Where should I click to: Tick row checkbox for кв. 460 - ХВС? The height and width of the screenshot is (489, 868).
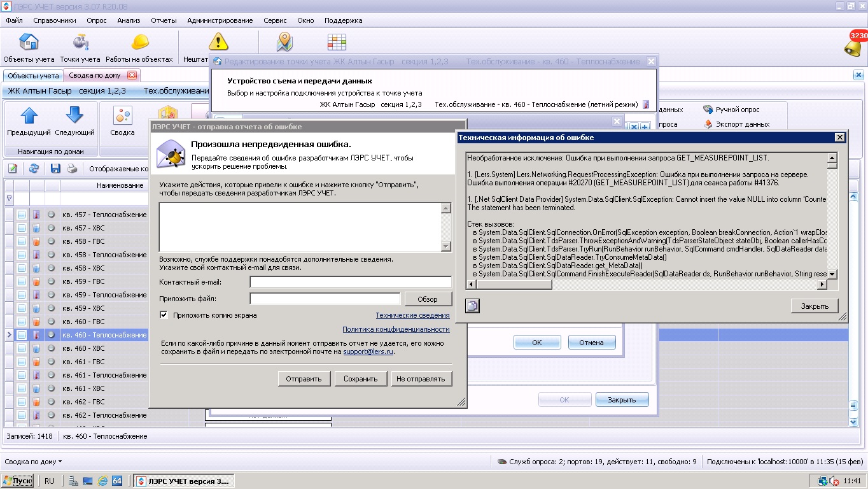pyautogui.click(x=22, y=348)
